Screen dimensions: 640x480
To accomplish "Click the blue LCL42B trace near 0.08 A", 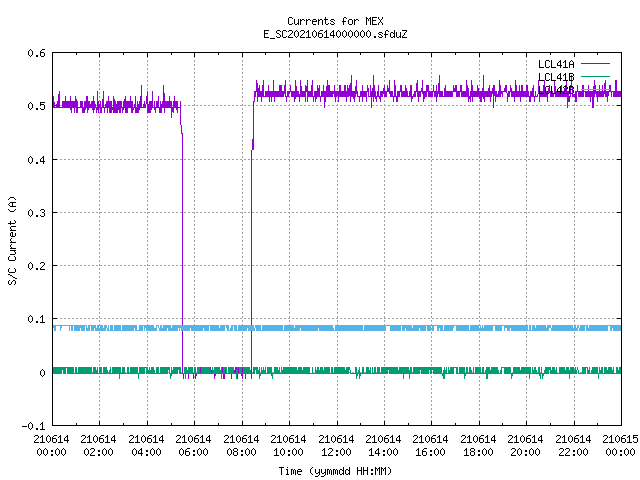I will coord(337,328).
